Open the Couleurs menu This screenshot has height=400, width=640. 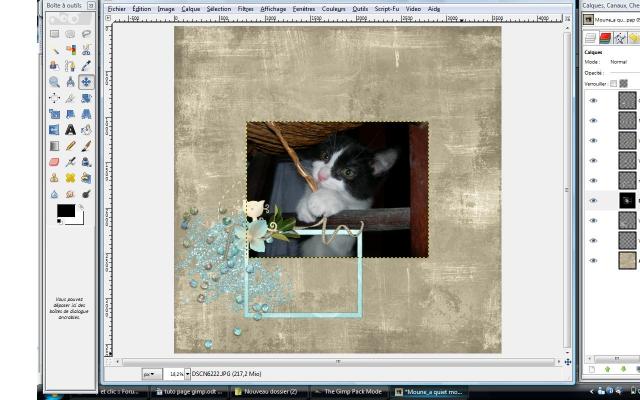[x=333, y=9]
